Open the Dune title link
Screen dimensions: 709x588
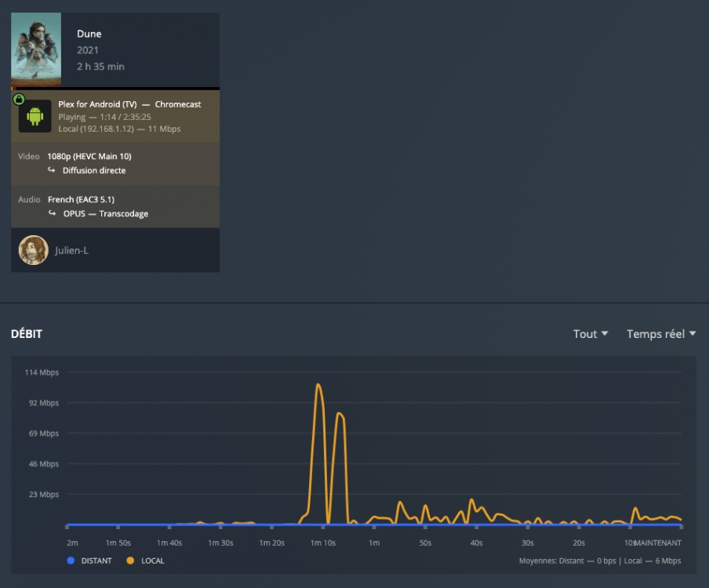click(x=89, y=34)
